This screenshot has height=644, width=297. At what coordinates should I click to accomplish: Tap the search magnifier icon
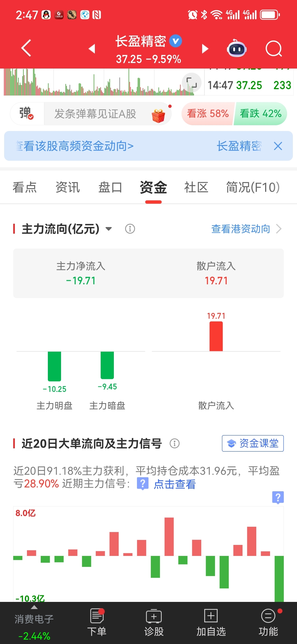(274, 49)
